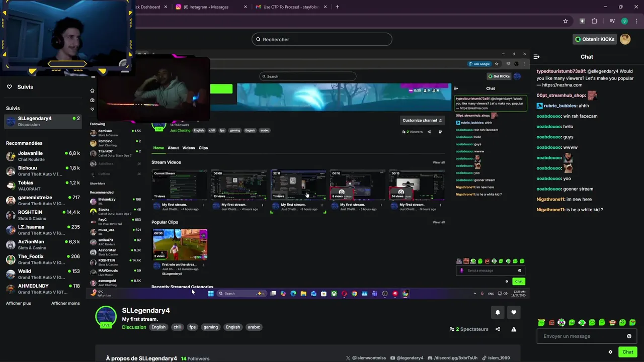
Task: Click View all beside Popular Clips
Action: pos(439,222)
